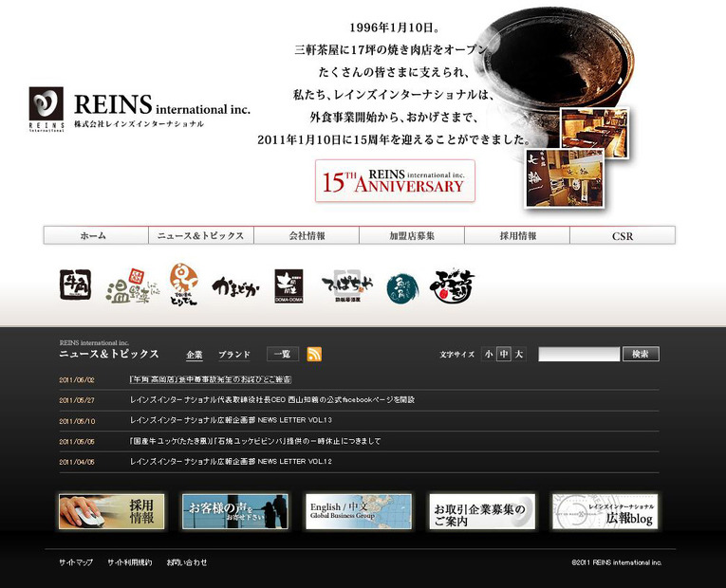Set text size to large (大)
Screen dimensions: 726x588
(519, 354)
